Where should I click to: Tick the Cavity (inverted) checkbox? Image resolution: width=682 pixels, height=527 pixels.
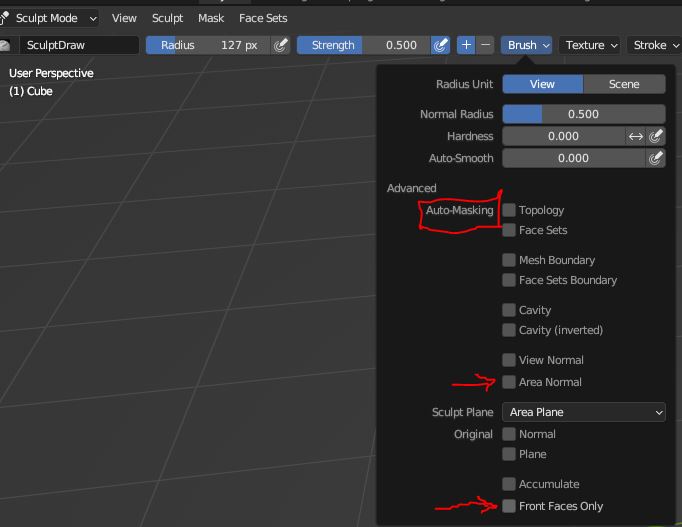click(x=509, y=330)
